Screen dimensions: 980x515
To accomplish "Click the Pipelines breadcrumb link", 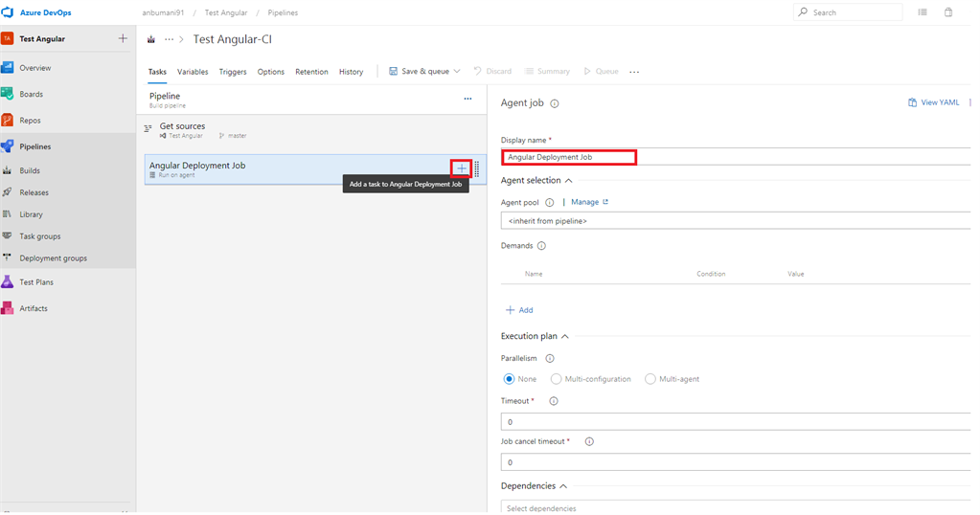I will click(283, 12).
